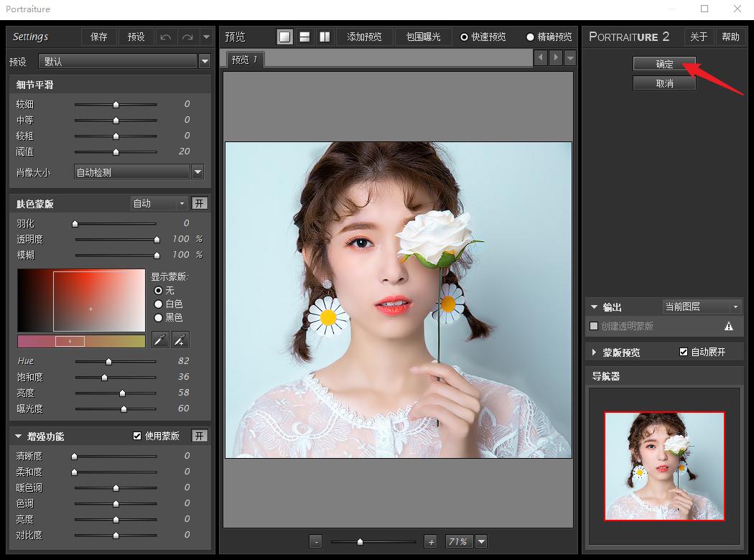Viewport: 754px width, 560px height.
Task: Open the 肖像大小 自动检测 dropdown
Action: pos(197,172)
